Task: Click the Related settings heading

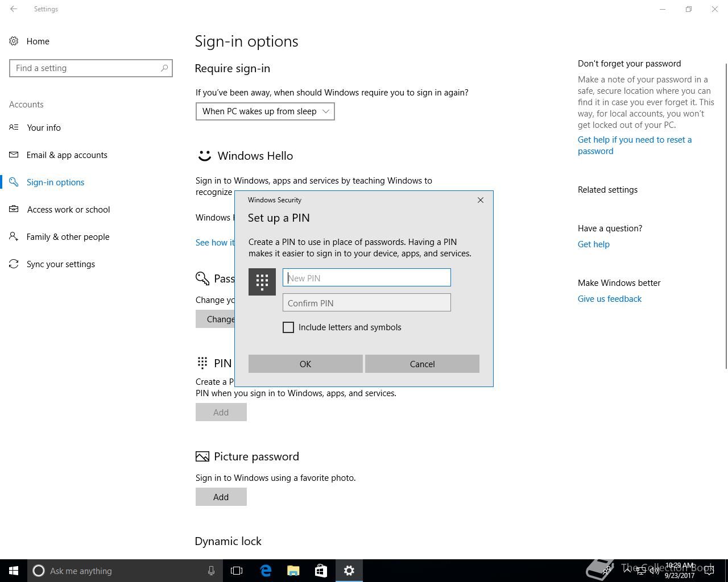Action: 608,190
